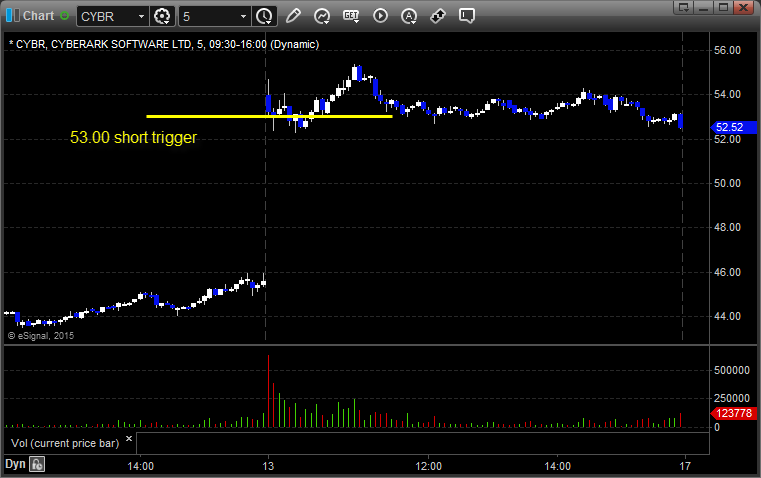The width and height of the screenshot is (761, 478).
Task: Click the bar replay play icon
Action: pos(380,16)
